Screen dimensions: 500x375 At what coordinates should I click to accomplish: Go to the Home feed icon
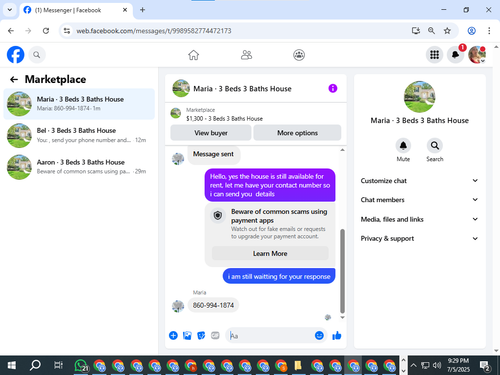[x=193, y=55]
